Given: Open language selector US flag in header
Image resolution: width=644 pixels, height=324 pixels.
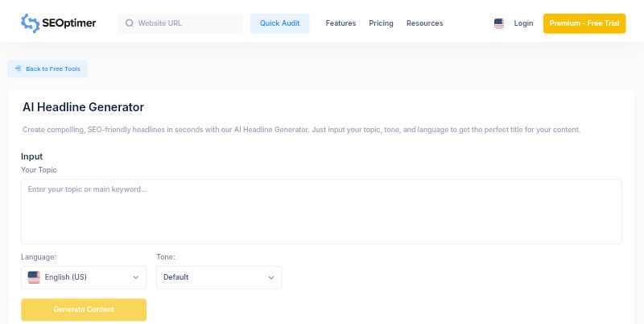Looking at the screenshot, I should click(499, 23).
